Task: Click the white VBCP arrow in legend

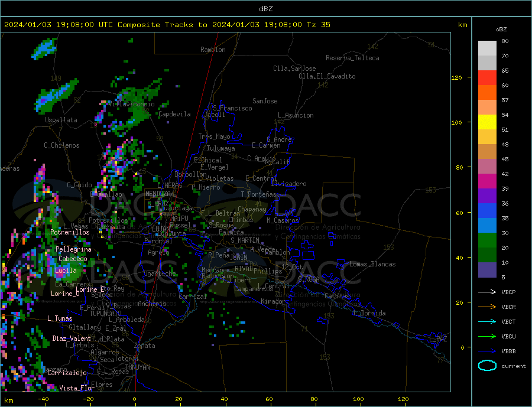Action: pyautogui.click(x=487, y=292)
